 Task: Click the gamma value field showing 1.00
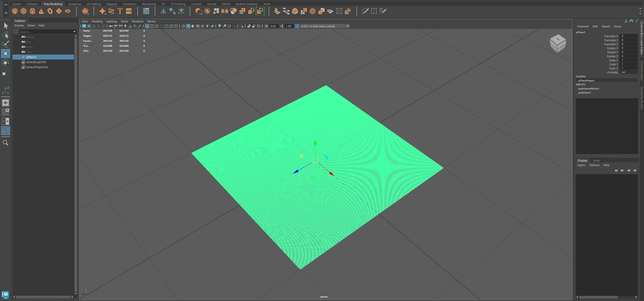289,26
